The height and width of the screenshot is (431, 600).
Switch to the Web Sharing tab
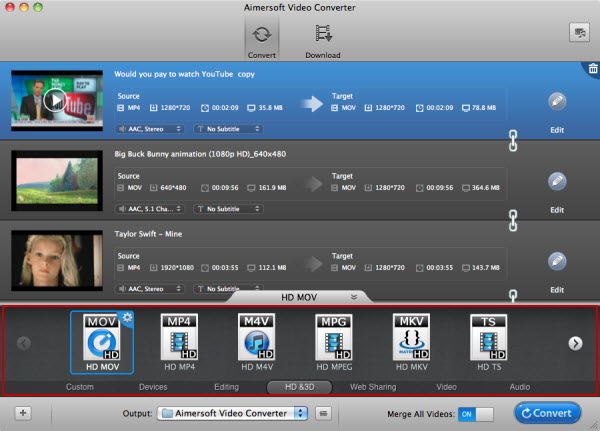point(372,387)
